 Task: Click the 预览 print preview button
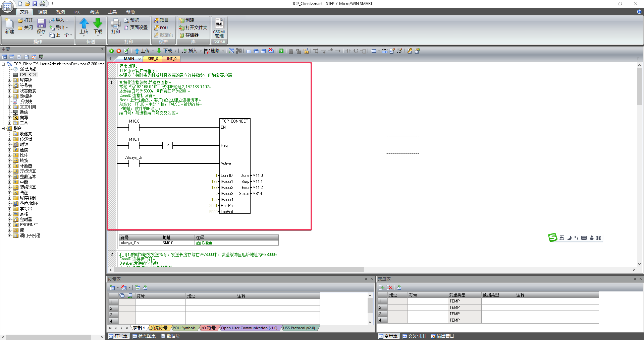pos(131,20)
